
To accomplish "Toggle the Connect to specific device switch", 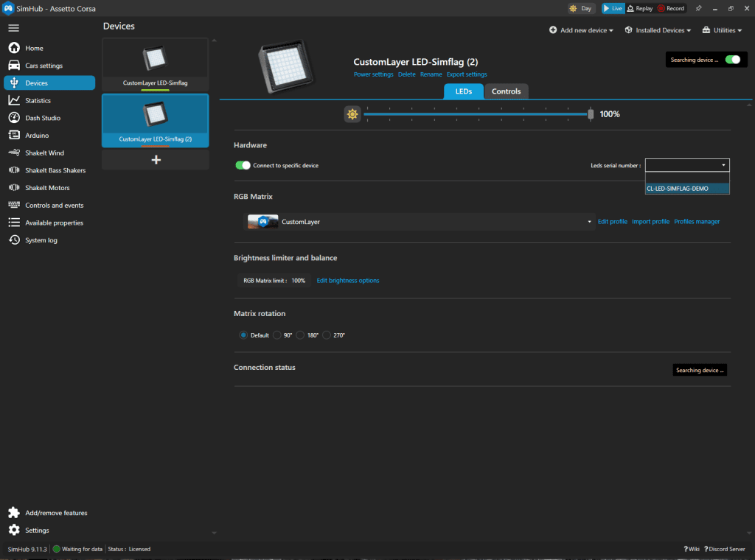I will pos(243,166).
